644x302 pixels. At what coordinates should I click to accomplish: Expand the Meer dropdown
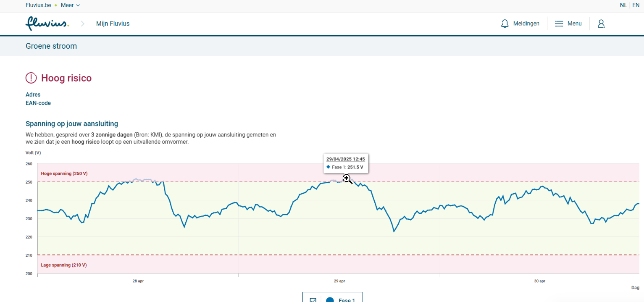click(70, 5)
